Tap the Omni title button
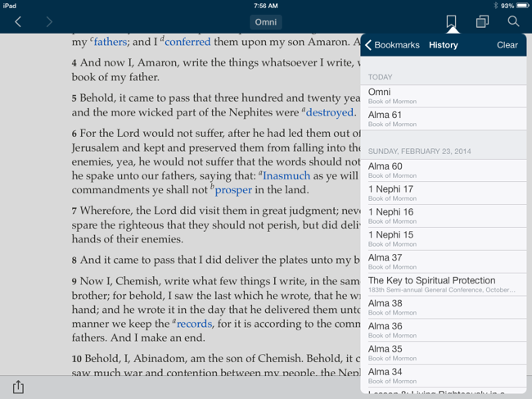The width and height of the screenshot is (532, 399). click(x=266, y=22)
